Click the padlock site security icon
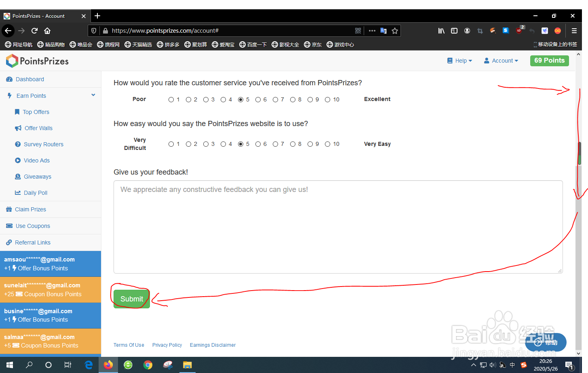Screen dimensions: 588x373 105,31
